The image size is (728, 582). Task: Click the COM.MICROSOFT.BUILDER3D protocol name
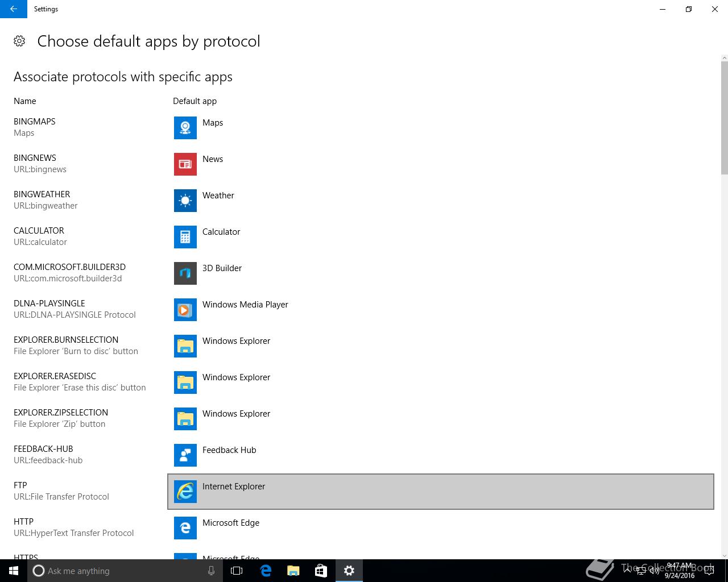coord(69,267)
